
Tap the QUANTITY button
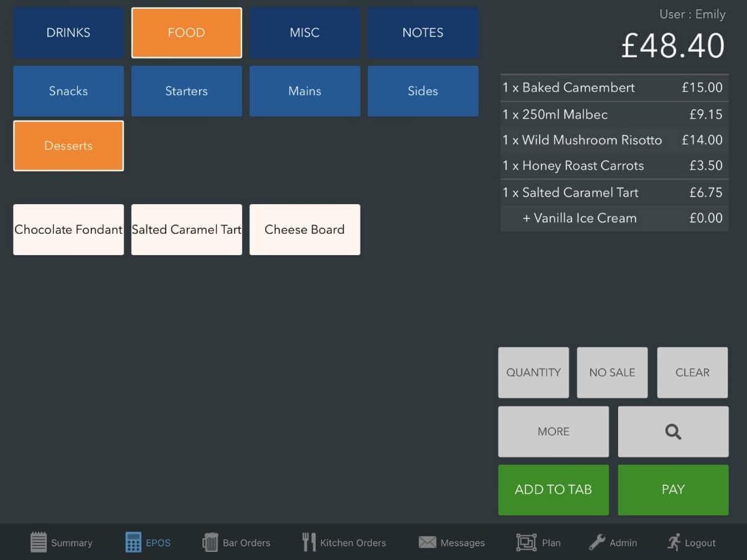533,373
